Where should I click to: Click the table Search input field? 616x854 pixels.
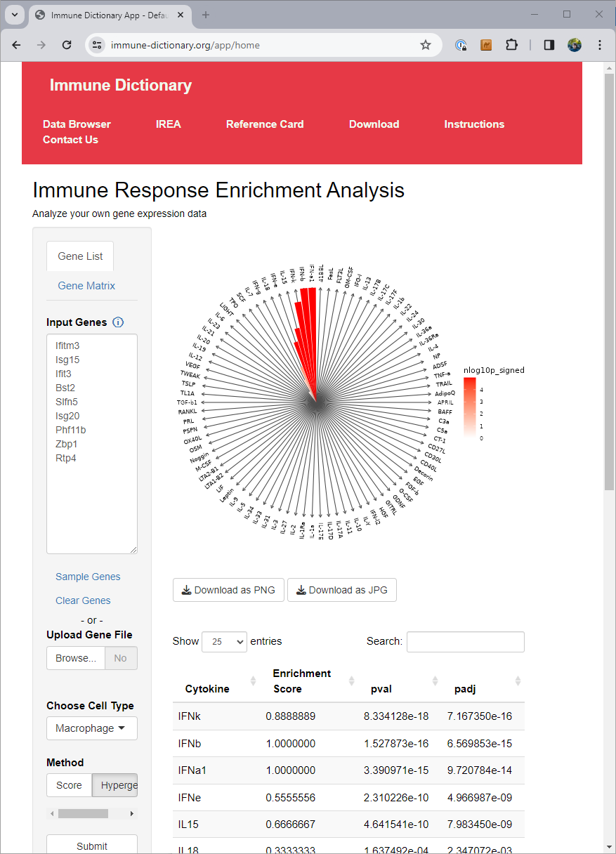(x=466, y=642)
